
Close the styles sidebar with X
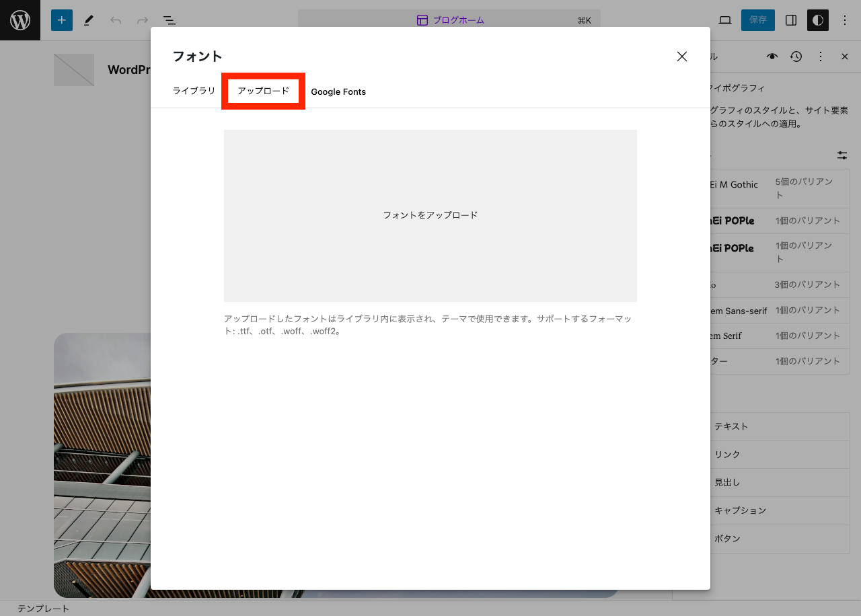tap(845, 56)
